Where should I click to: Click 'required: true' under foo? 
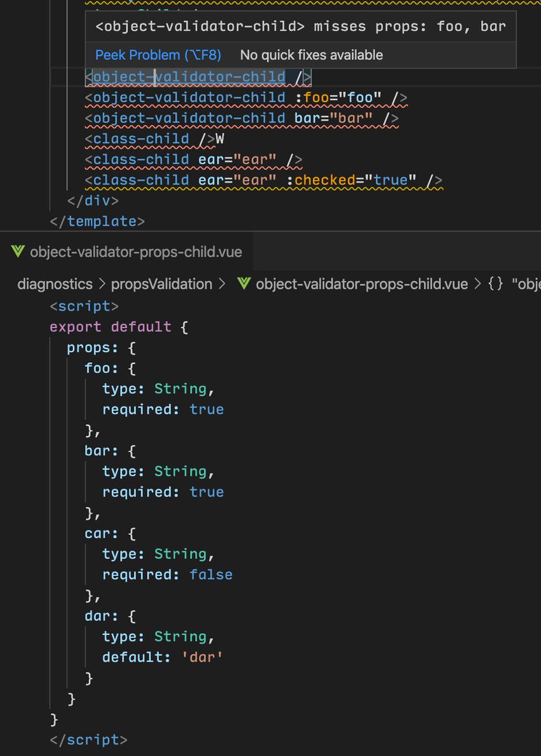tap(163, 409)
